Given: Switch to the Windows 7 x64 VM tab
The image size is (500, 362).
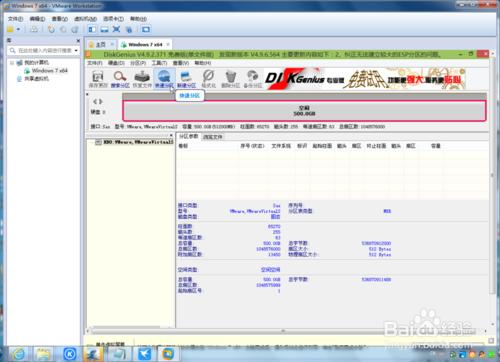Looking at the screenshot, I should (x=146, y=44).
